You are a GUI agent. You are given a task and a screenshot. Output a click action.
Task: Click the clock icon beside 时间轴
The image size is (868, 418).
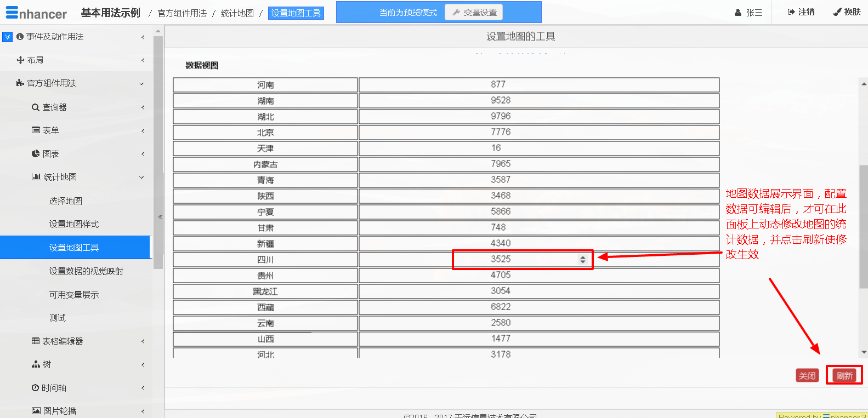click(x=35, y=388)
